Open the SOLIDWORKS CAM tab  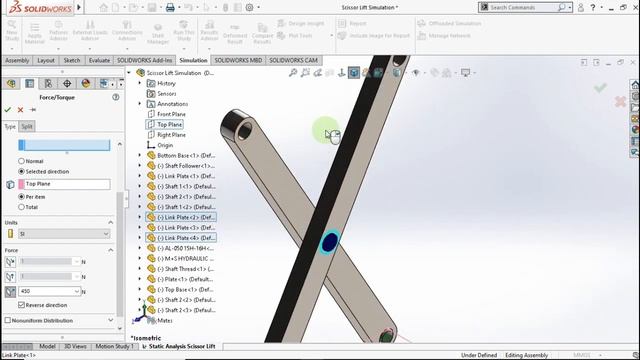[293, 60]
